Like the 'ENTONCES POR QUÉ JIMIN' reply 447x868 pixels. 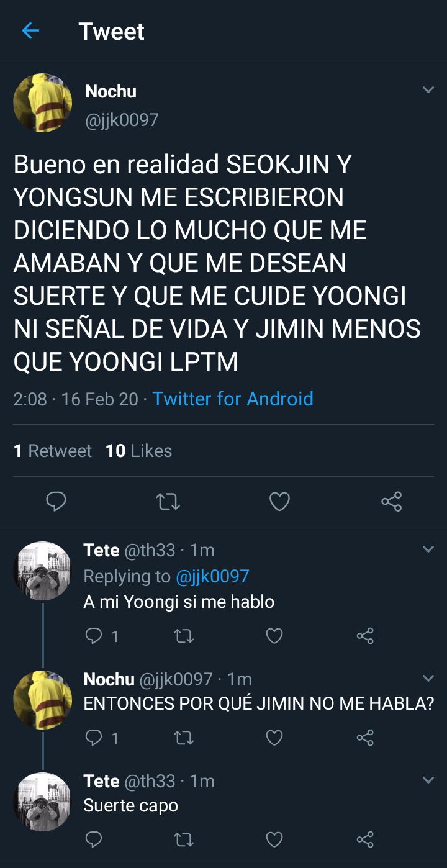[x=274, y=738]
